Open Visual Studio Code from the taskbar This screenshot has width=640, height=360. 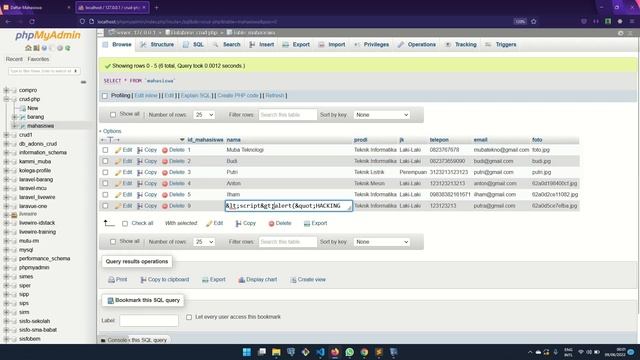point(320,352)
